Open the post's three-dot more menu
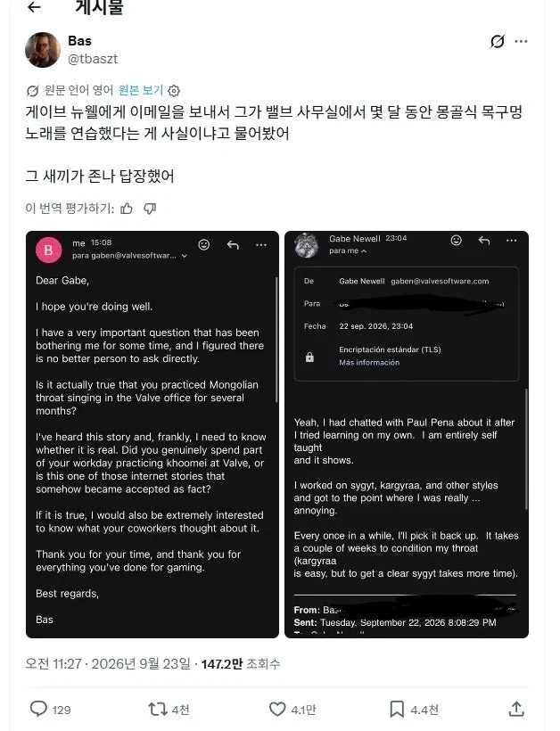560x731 pixels. tap(521, 42)
